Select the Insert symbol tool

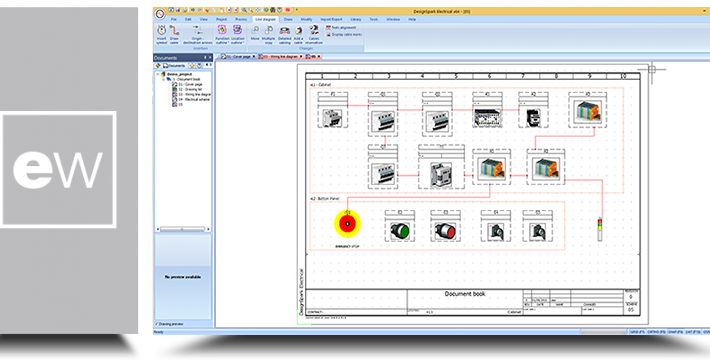(161, 34)
